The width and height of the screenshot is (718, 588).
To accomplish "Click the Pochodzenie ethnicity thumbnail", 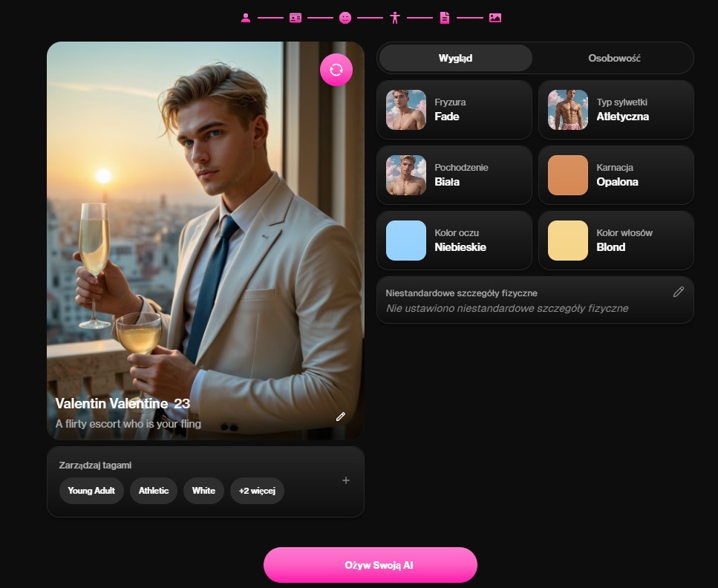I will [x=406, y=175].
